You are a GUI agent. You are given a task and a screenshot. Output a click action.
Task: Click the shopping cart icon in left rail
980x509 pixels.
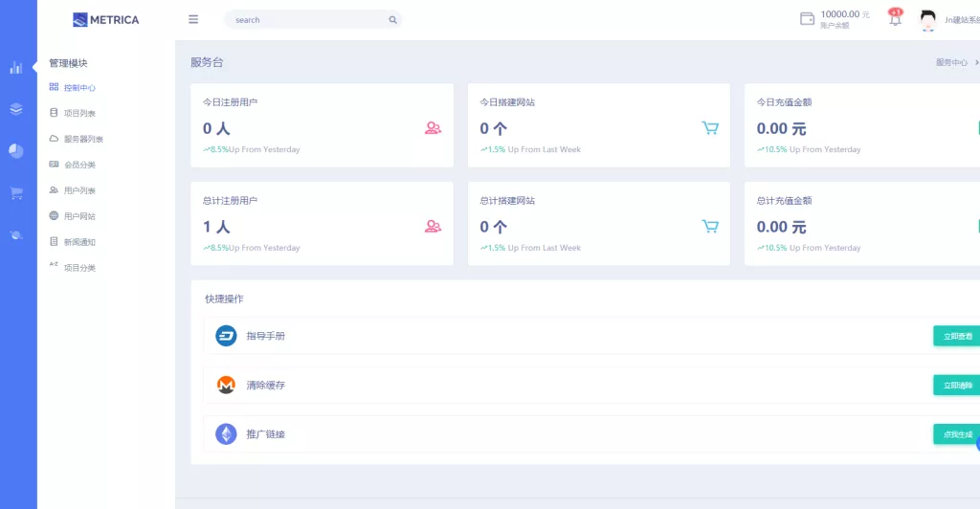16,193
